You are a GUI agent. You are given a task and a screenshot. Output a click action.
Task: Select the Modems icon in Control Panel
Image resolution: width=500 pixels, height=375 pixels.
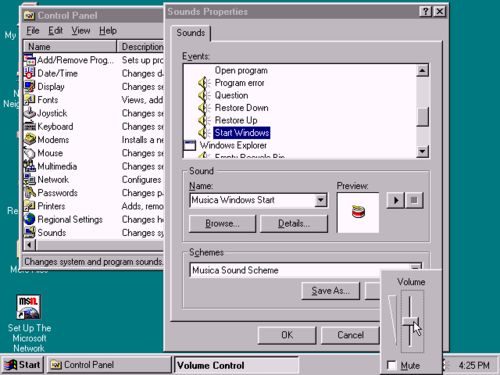tap(30, 139)
